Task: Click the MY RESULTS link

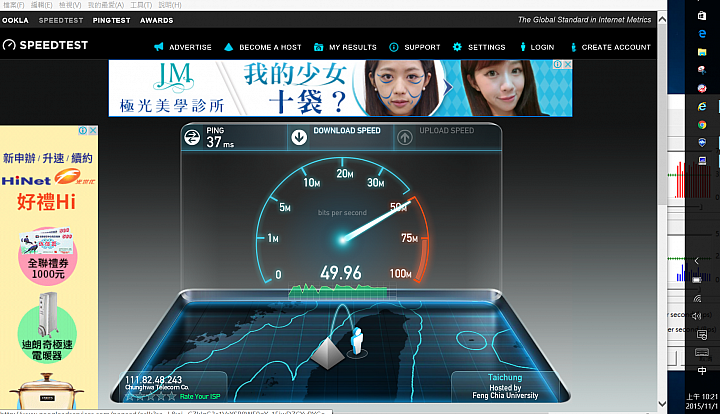Action: coord(353,47)
